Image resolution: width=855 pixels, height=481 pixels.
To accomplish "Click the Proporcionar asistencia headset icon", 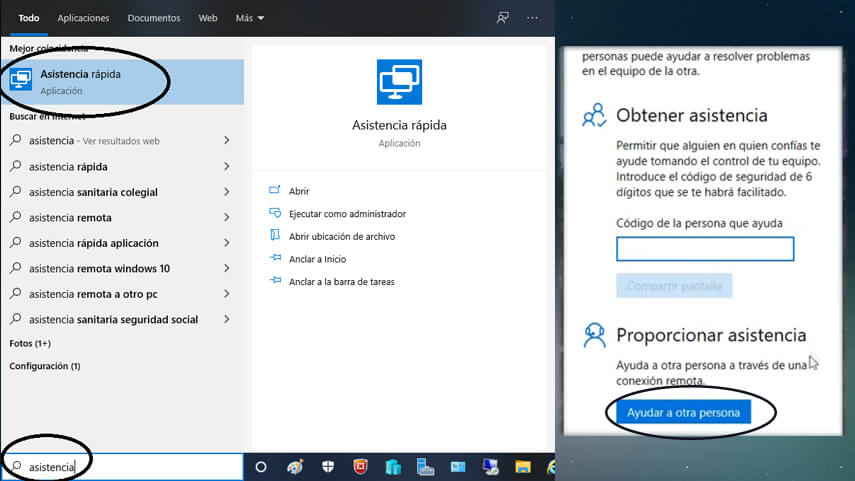I will 594,335.
